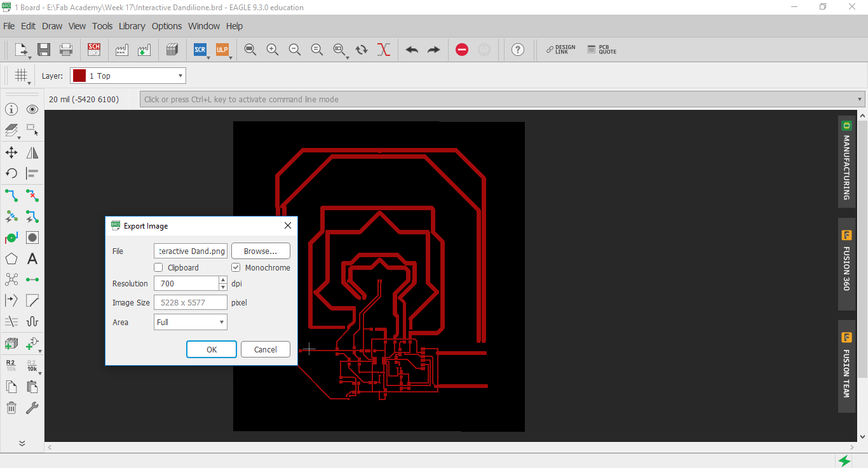Launch the ULP user program icon

pos(222,50)
